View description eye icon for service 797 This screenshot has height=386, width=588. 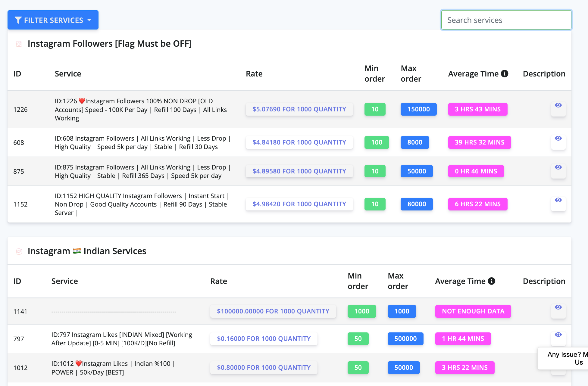click(558, 335)
